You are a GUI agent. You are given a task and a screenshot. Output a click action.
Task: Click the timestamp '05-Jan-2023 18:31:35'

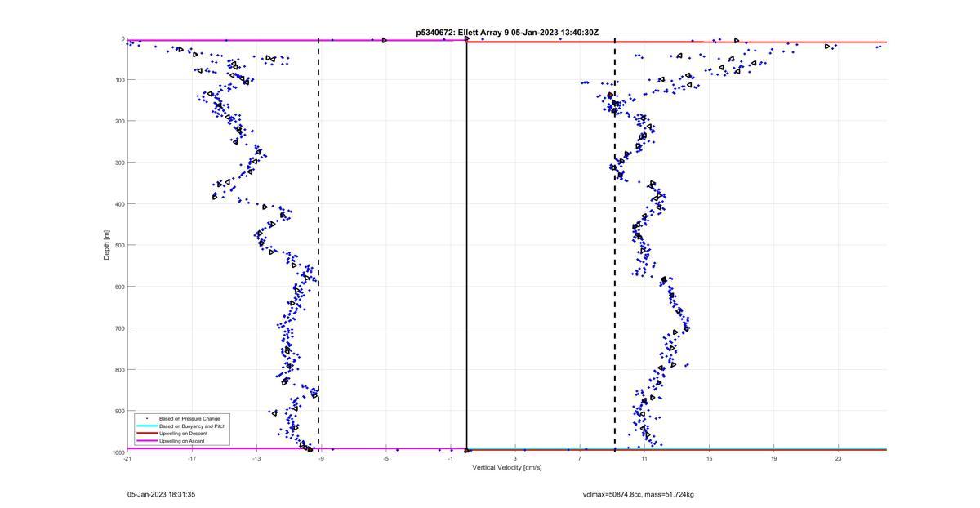[x=161, y=494]
